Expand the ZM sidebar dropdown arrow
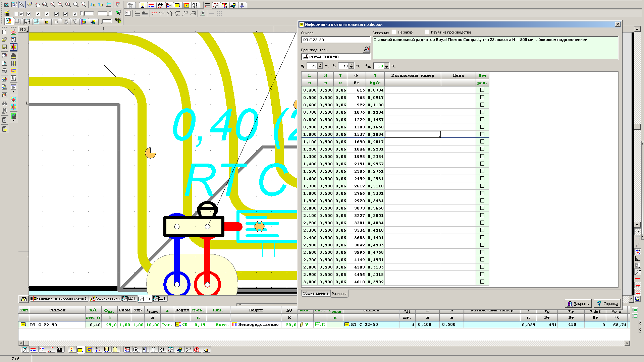 coord(13,92)
